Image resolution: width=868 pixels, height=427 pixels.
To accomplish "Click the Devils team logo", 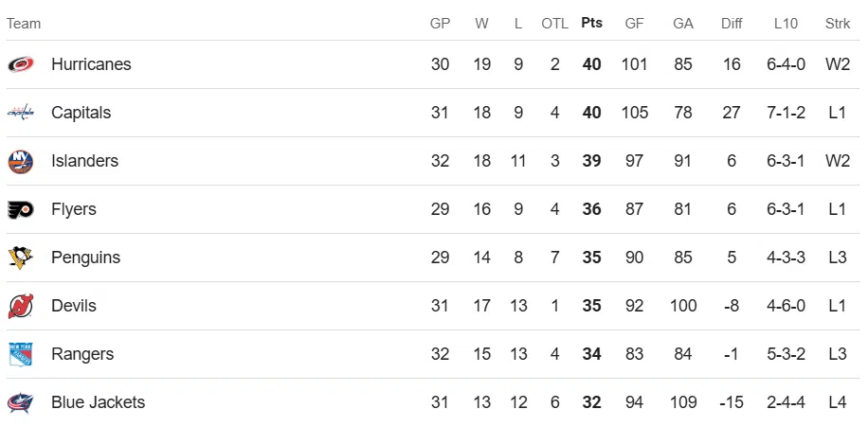I will (21, 306).
